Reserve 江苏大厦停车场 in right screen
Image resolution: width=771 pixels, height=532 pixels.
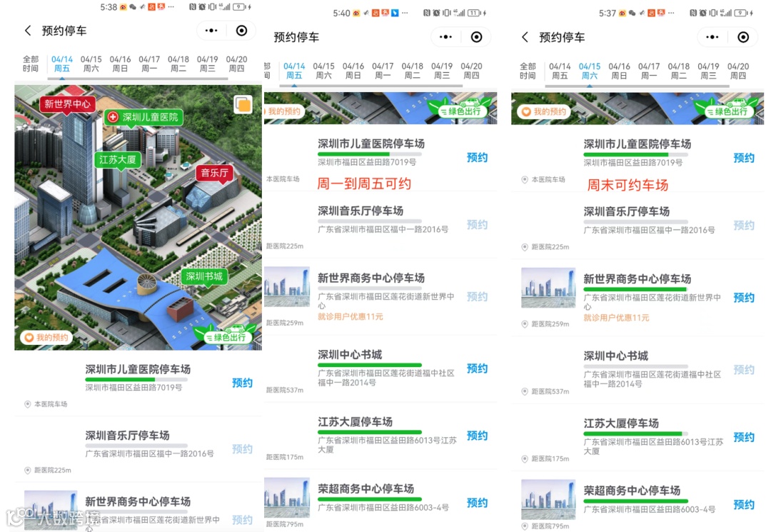743,438
